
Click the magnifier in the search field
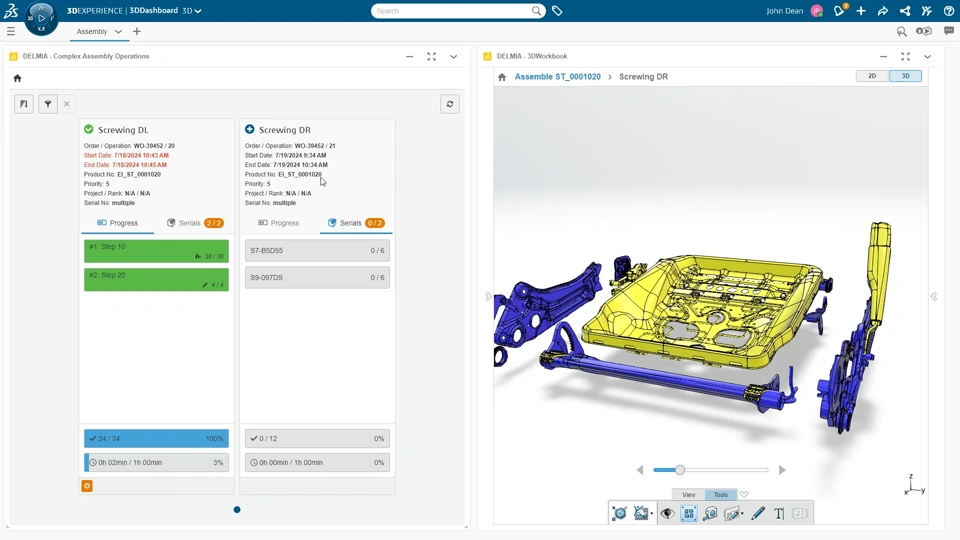click(536, 11)
